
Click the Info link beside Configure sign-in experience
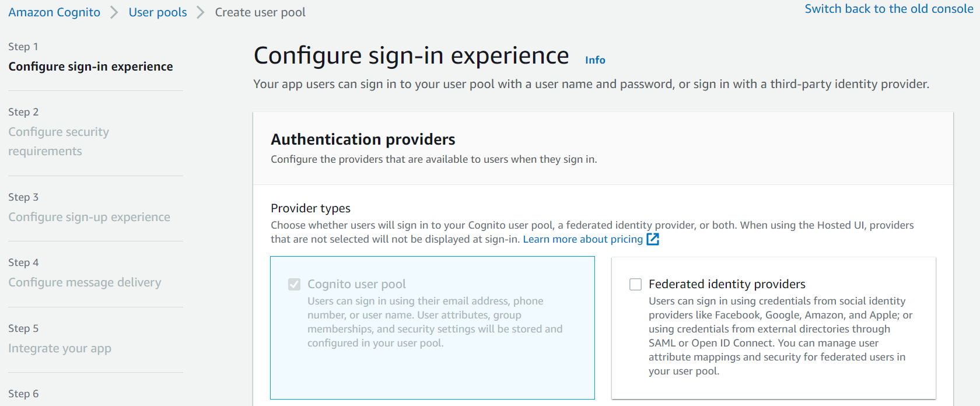(594, 60)
